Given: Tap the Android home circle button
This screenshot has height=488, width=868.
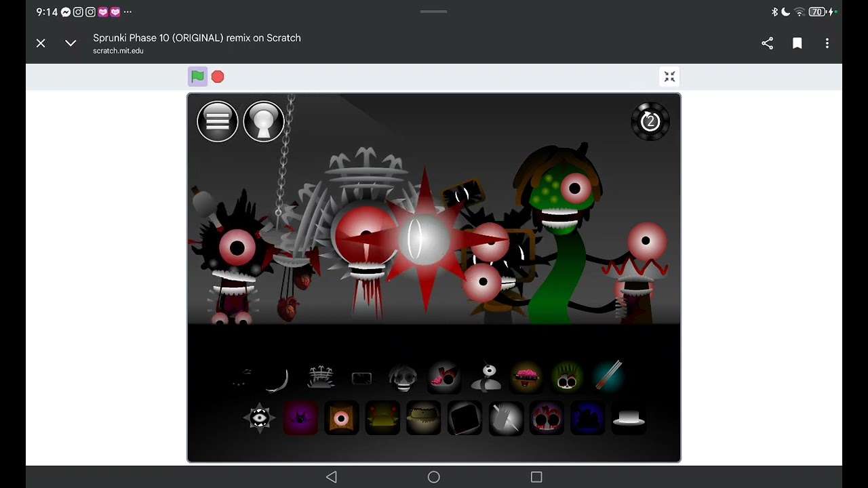Looking at the screenshot, I should (x=434, y=477).
